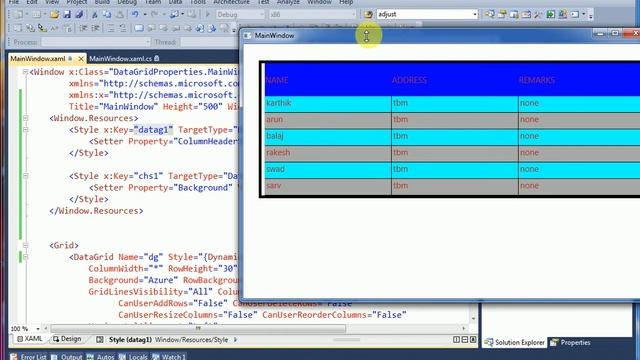Click the Window/Resources/Style path breadcrumb

191,340
